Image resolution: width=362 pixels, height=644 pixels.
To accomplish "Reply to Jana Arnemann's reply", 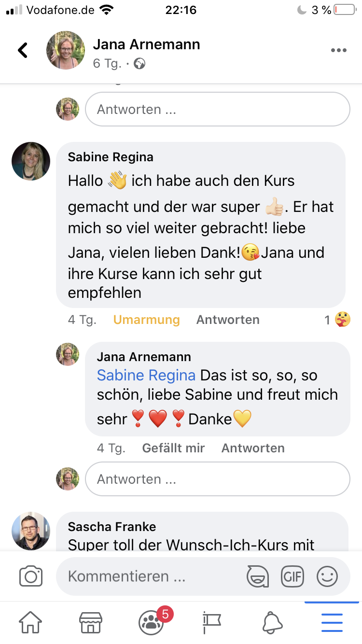I will 253,448.
